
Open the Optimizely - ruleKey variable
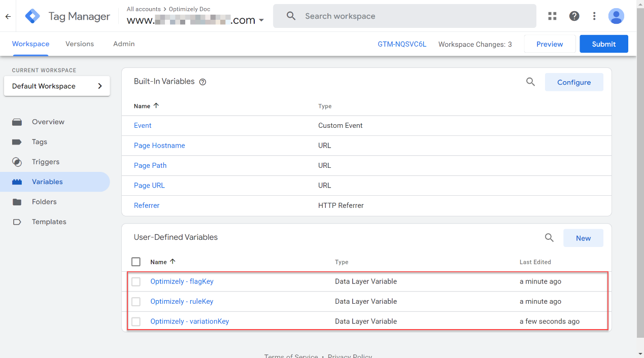click(x=182, y=301)
